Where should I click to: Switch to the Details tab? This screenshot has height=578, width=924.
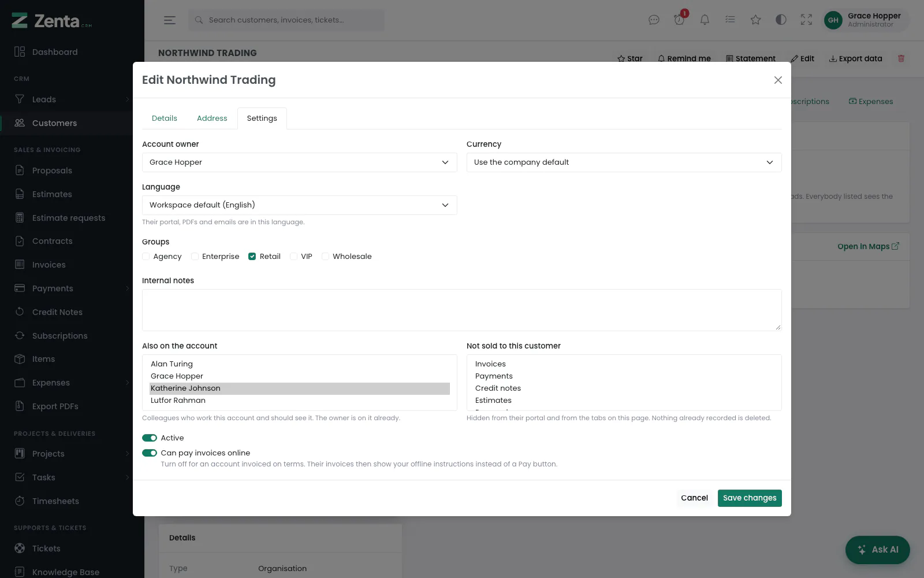[165, 118]
